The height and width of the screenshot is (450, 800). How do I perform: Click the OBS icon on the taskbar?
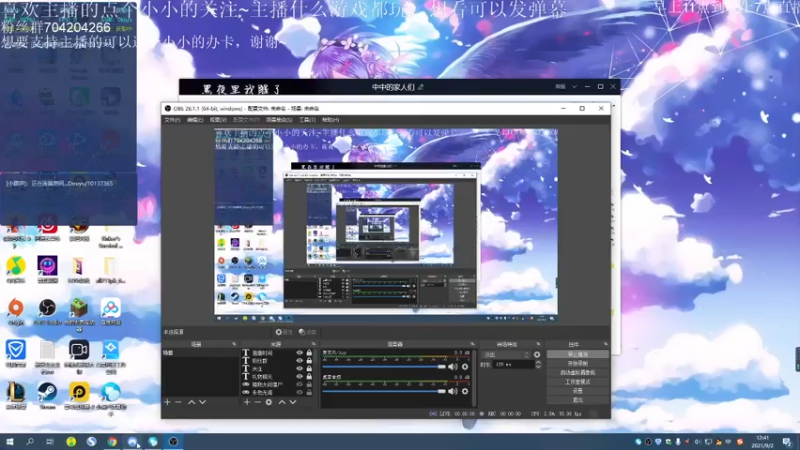pos(173,441)
